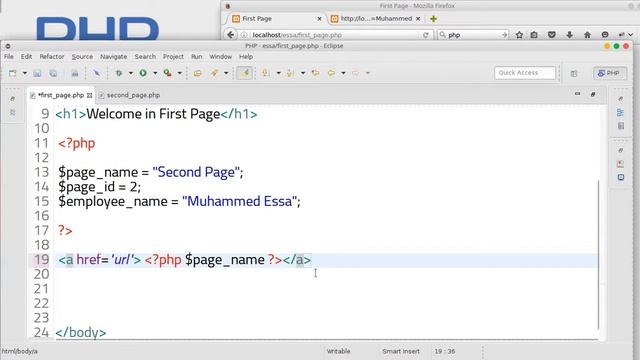Viewport: 640px width, 360px height.
Task: Click the Quick Access search field
Action: 525,73
